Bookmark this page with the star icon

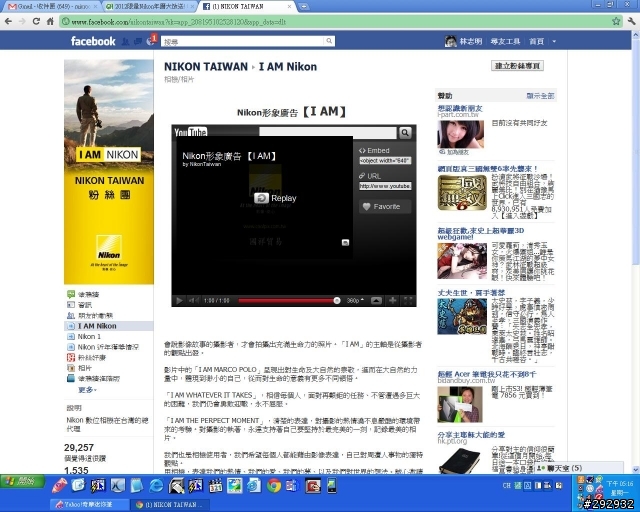pyautogui.click(x=616, y=21)
